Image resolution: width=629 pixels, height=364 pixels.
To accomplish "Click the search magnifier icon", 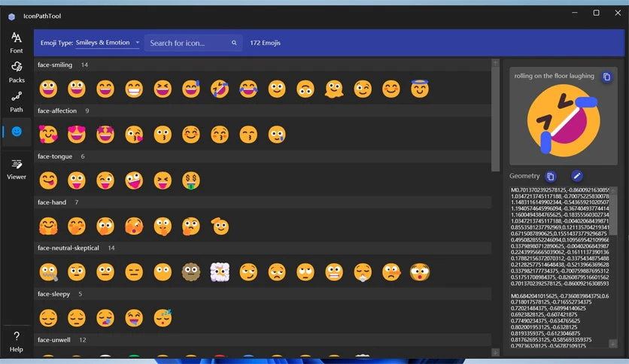I will [234, 43].
